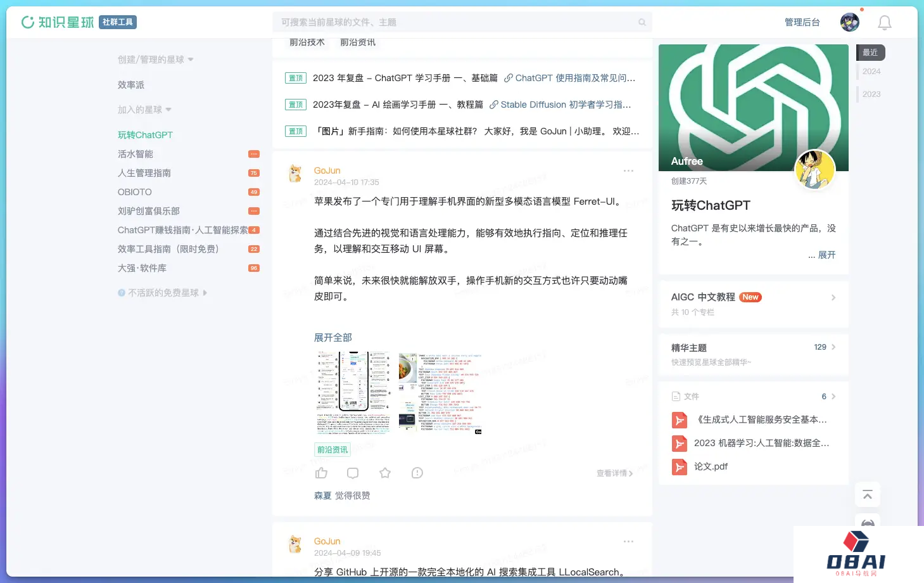
Task: Click the 前沿资讯 tag on the post
Action: pyautogui.click(x=332, y=450)
